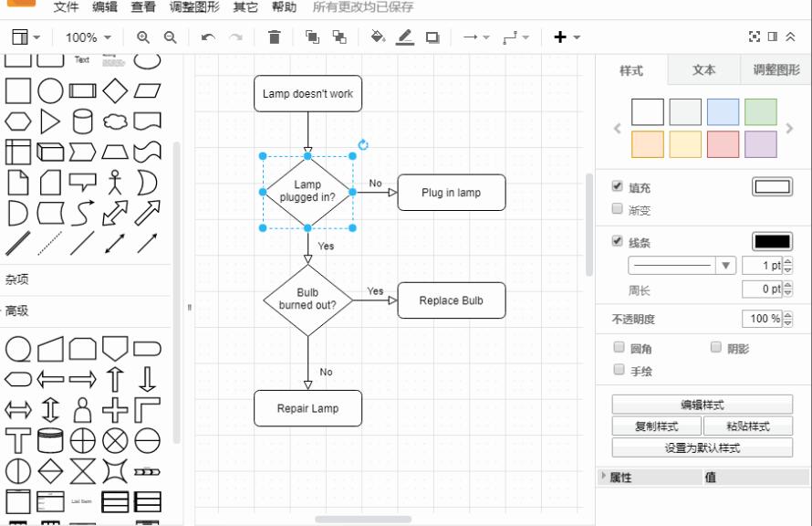Click the 粘贴样式 button
The width and height of the screenshot is (812, 526).
coord(748,426)
